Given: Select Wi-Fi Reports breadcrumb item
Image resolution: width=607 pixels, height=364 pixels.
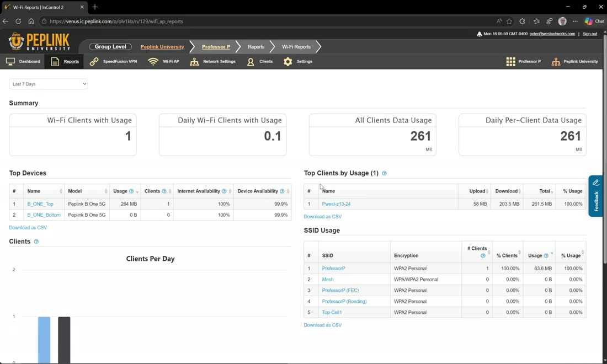Looking at the screenshot, I should (296, 47).
